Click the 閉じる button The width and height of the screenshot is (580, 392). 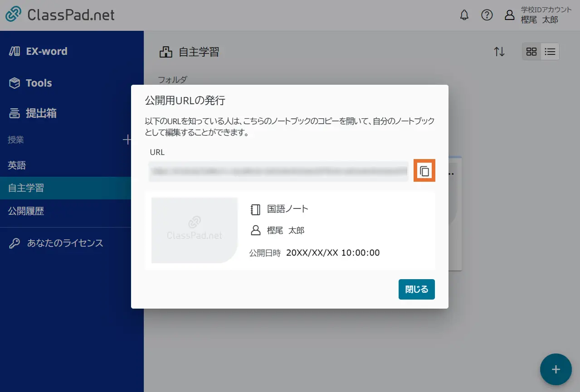point(416,289)
